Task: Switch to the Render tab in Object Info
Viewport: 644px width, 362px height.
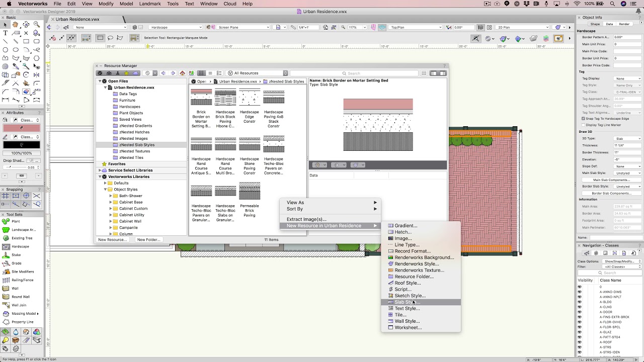Action: coord(624,24)
